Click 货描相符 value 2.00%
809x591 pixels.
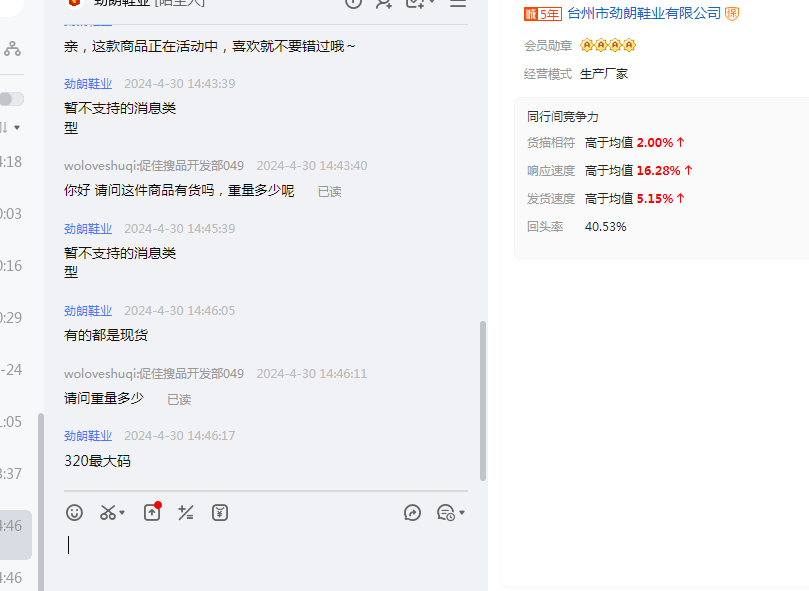tap(655, 142)
